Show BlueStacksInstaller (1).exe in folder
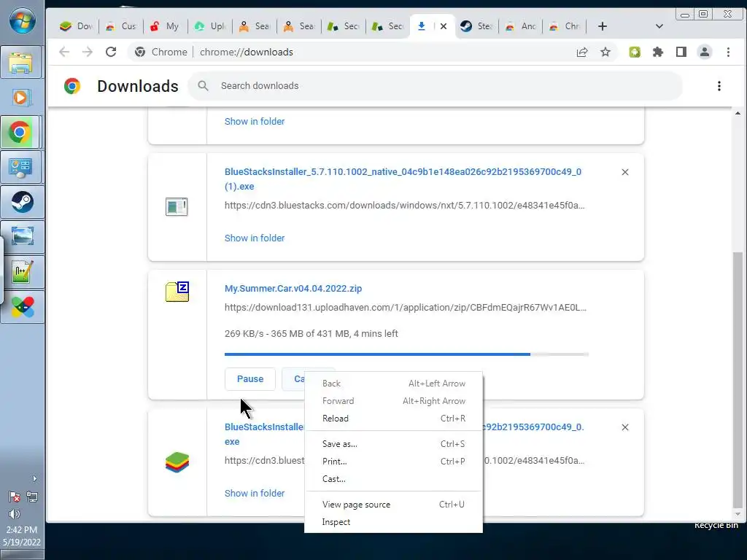 [x=255, y=238]
